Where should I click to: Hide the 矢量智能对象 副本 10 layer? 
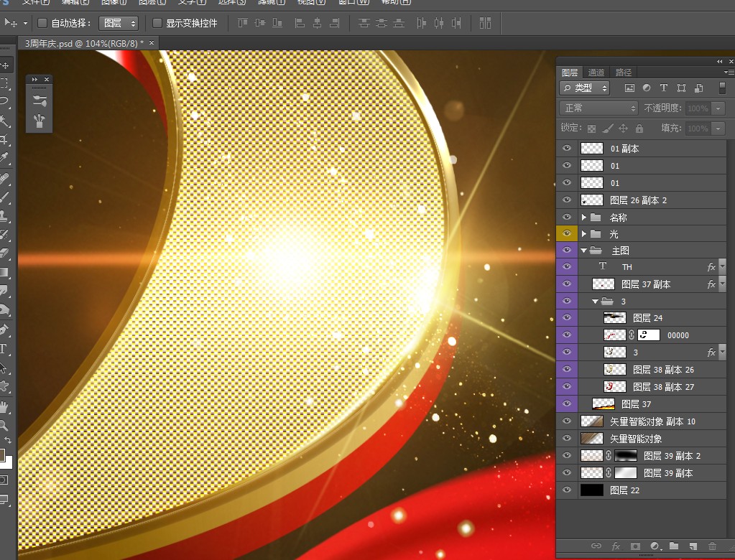pyautogui.click(x=567, y=421)
